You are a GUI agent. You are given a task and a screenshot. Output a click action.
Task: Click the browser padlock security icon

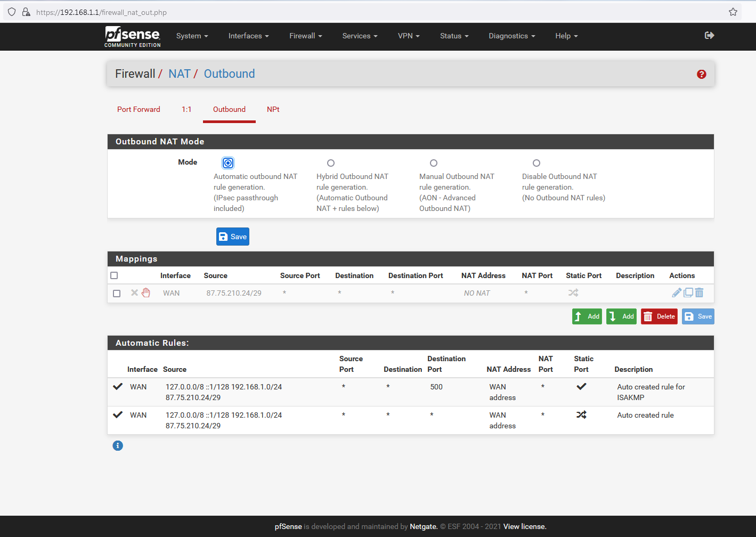pos(26,12)
